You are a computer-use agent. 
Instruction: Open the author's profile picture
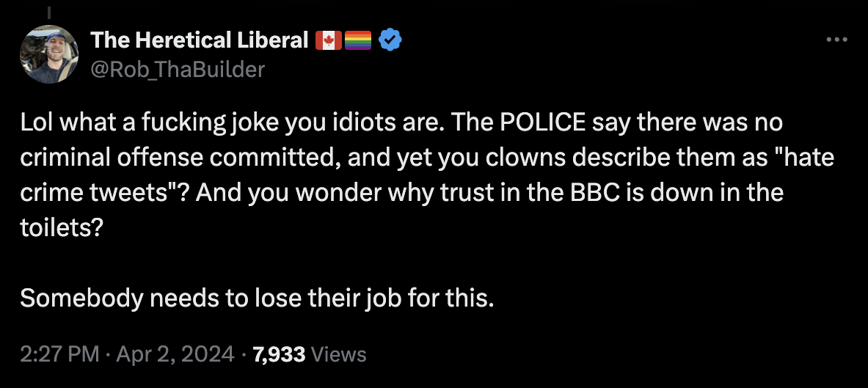pos(49,54)
